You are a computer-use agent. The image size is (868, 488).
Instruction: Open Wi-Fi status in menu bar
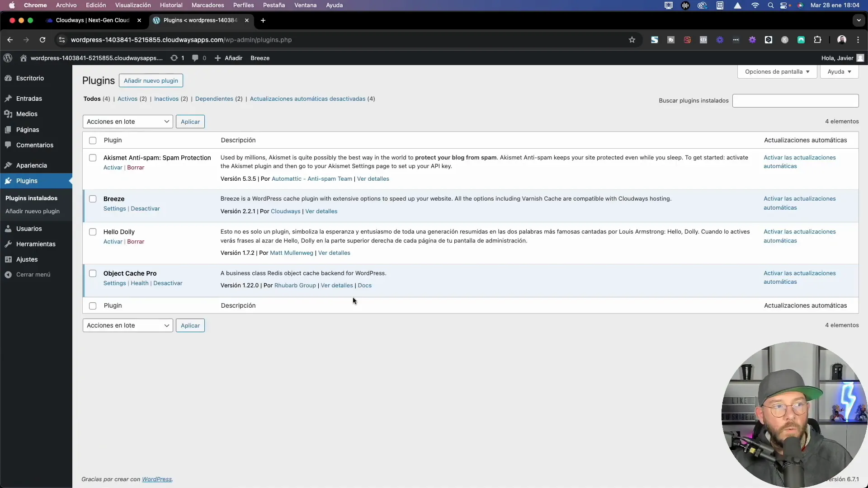755,5
